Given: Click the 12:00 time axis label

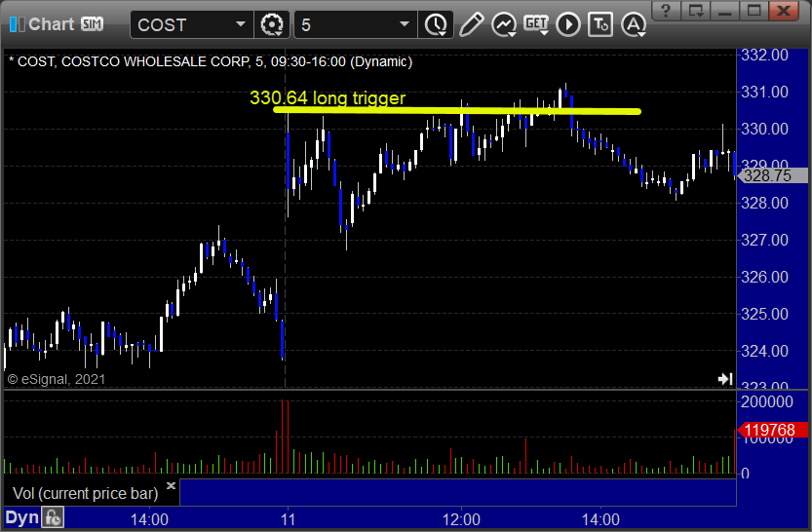Looking at the screenshot, I should coord(461,519).
